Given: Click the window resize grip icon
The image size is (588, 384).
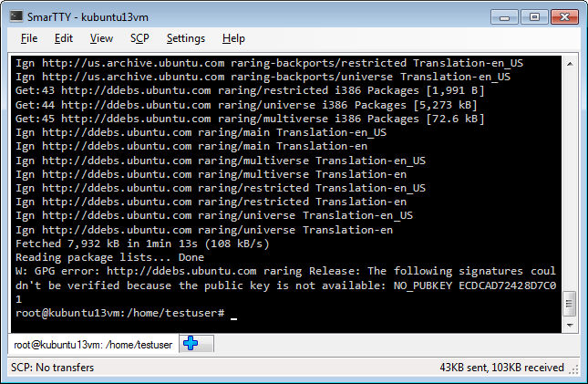Looking at the screenshot, I should pos(573,370).
